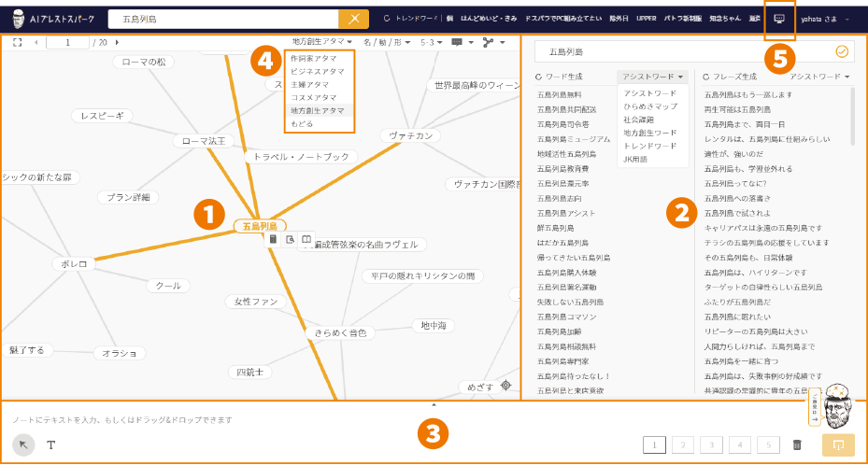Click trend word ドスパラでPC組み立てたい
The height and width of the screenshot is (465, 868).
[563, 19]
